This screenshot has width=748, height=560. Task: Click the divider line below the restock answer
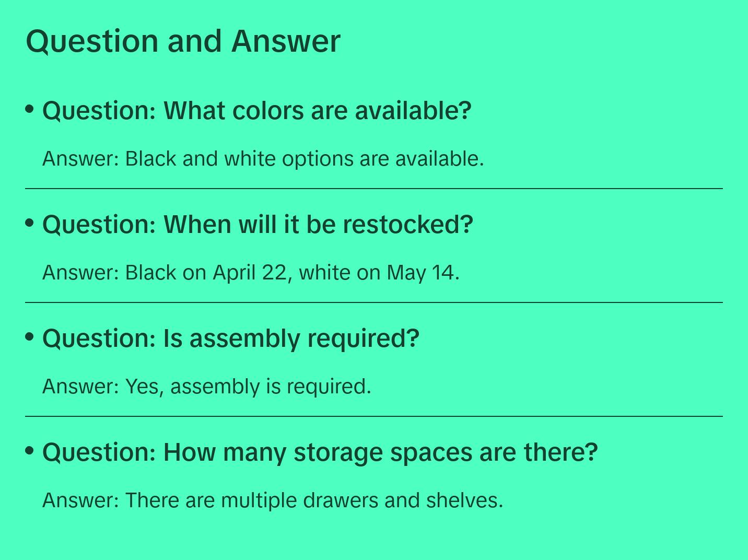tap(374, 302)
